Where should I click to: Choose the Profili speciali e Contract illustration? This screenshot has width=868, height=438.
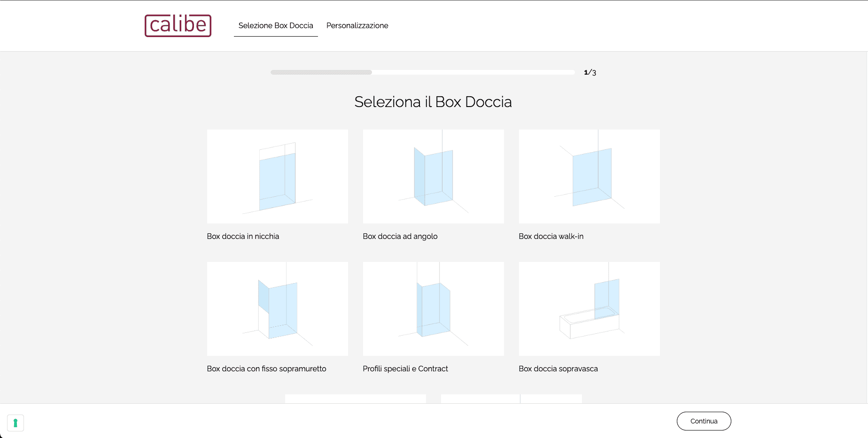click(x=433, y=308)
